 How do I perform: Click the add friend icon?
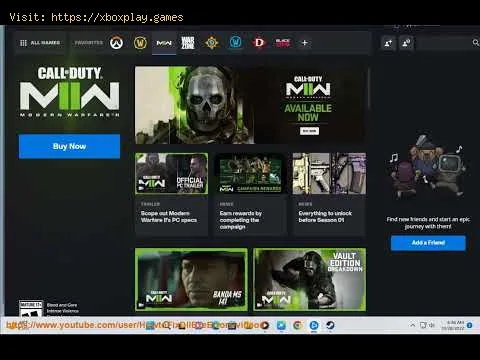click(x=388, y=43)
